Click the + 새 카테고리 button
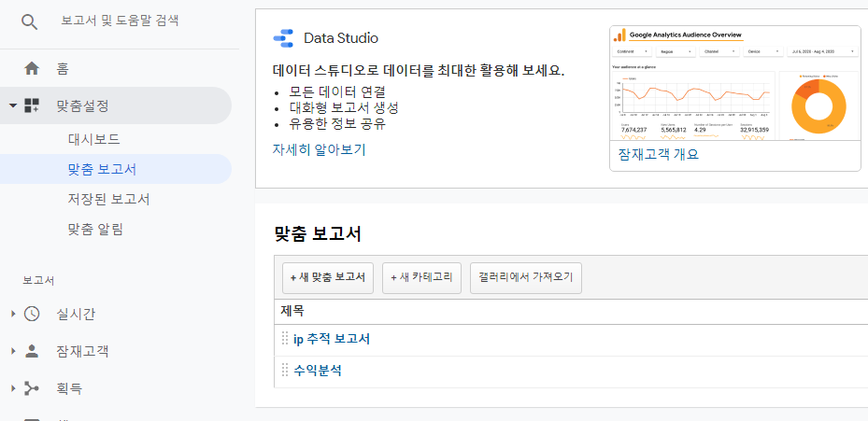The image size is (868, 421). click(x=421, y=278)
